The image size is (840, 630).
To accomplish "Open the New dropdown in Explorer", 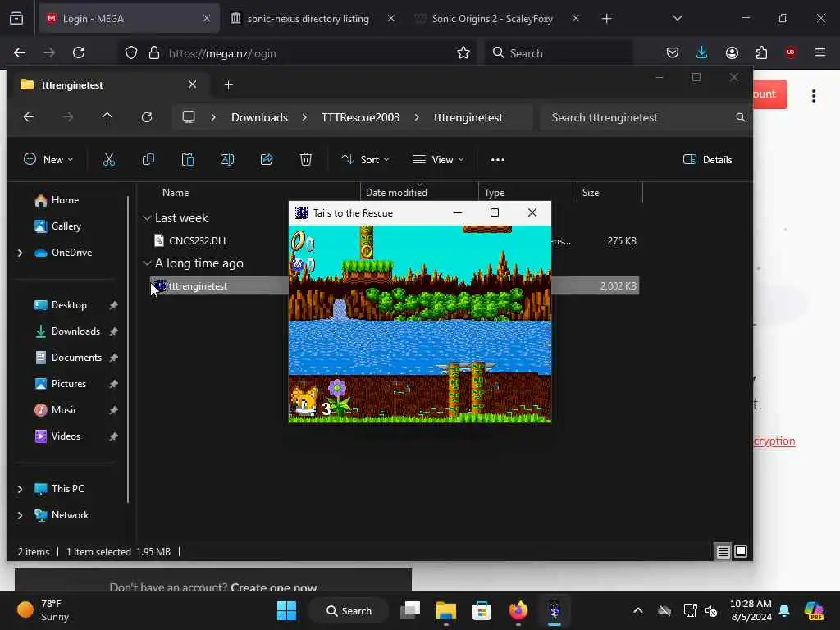I will point(48,160).
